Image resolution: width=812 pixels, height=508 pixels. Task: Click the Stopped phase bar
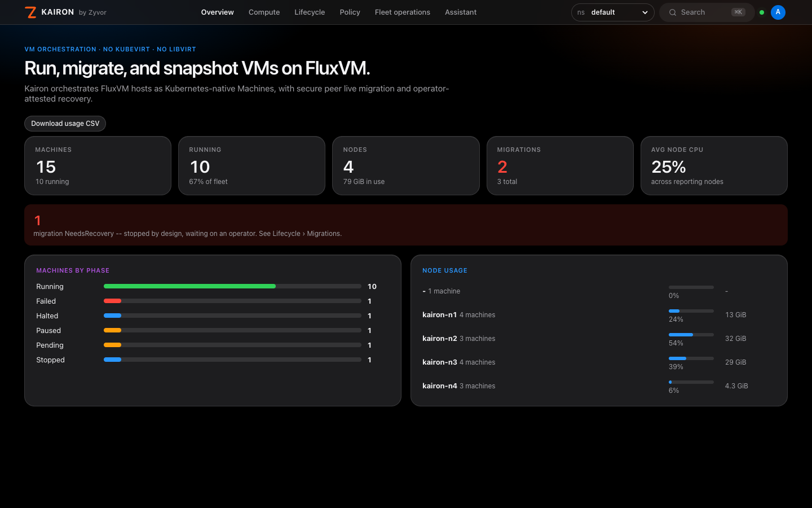pos(232,360)
